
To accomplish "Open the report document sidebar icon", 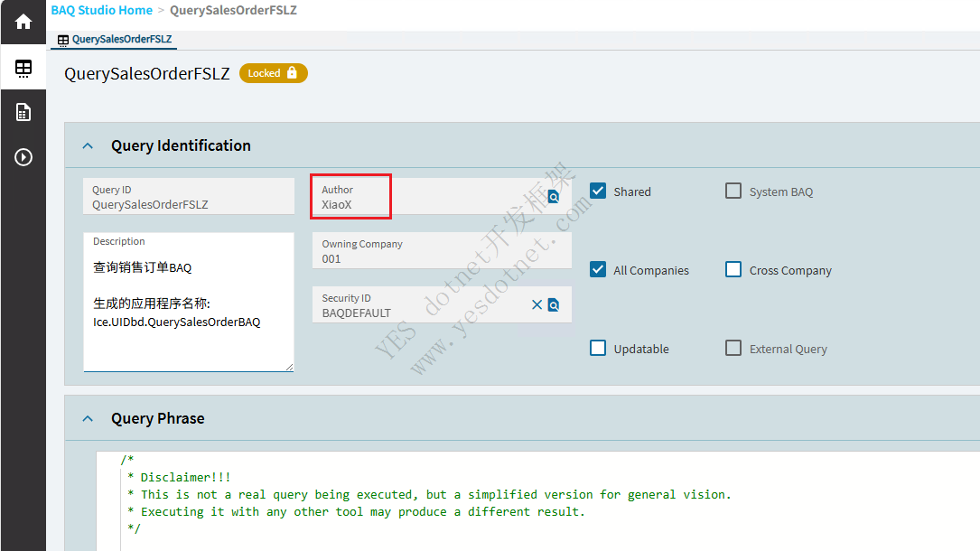I will click(x=23, y=112).
